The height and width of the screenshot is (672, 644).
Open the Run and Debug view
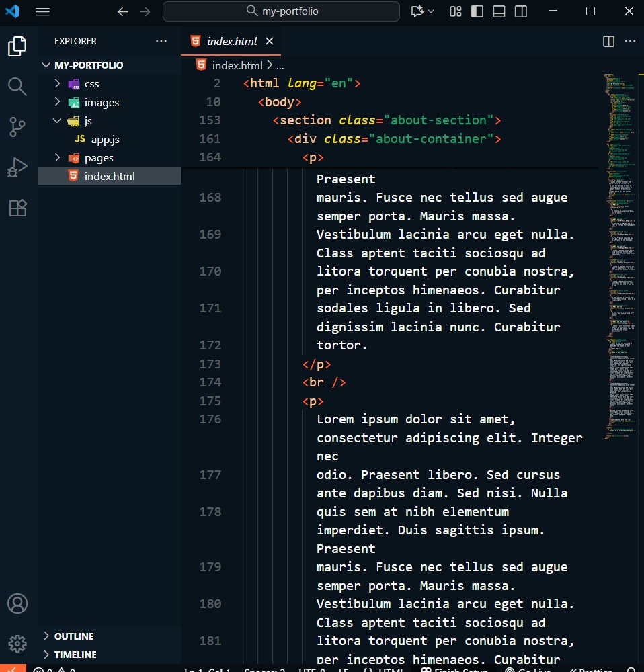click(x=17, y=167)
